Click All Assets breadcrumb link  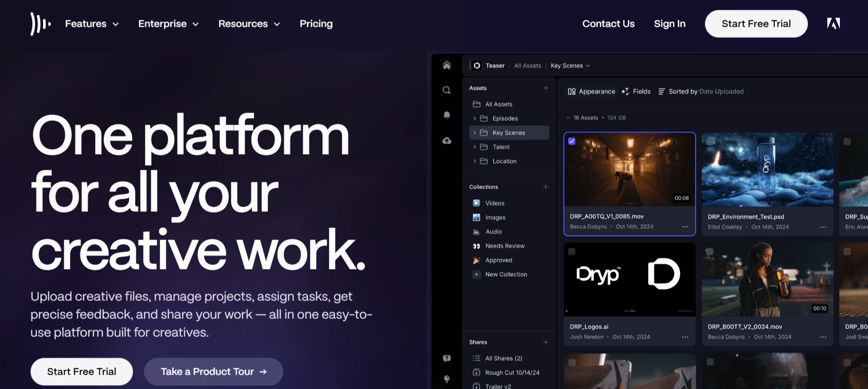coord(528,66)
